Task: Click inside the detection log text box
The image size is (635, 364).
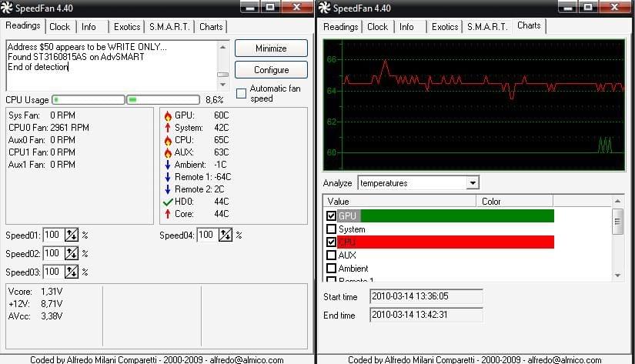Action: (112, 65)
